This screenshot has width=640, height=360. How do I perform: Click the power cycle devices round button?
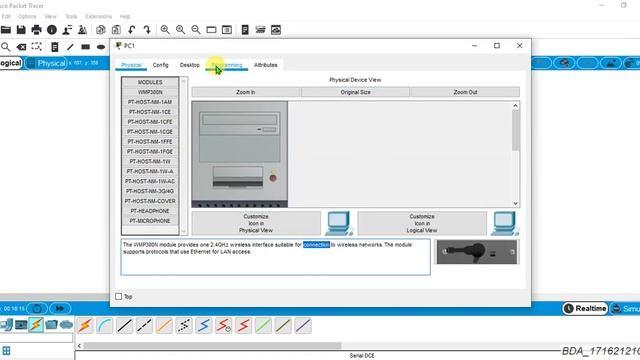(37, 309)
